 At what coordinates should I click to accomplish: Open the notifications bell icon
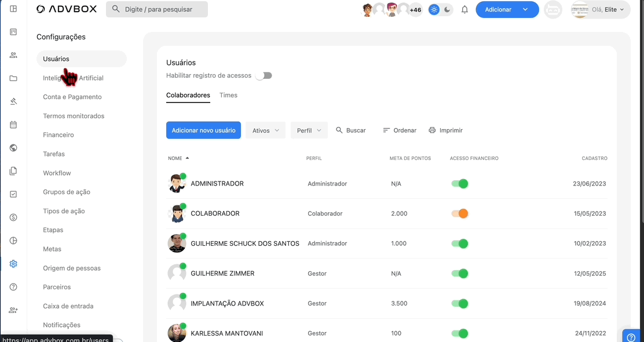coord(464,10)
